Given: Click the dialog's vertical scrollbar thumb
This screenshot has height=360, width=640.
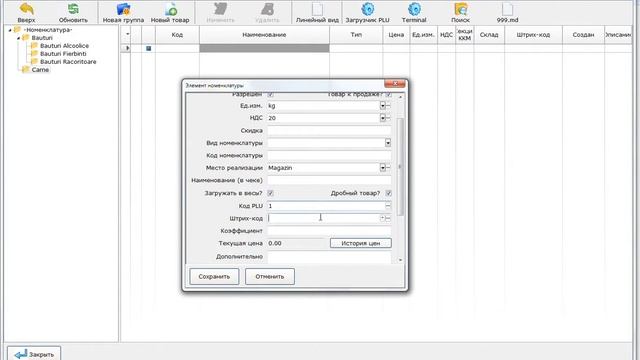Looking at the screenshot, I should tap(400, 167).
